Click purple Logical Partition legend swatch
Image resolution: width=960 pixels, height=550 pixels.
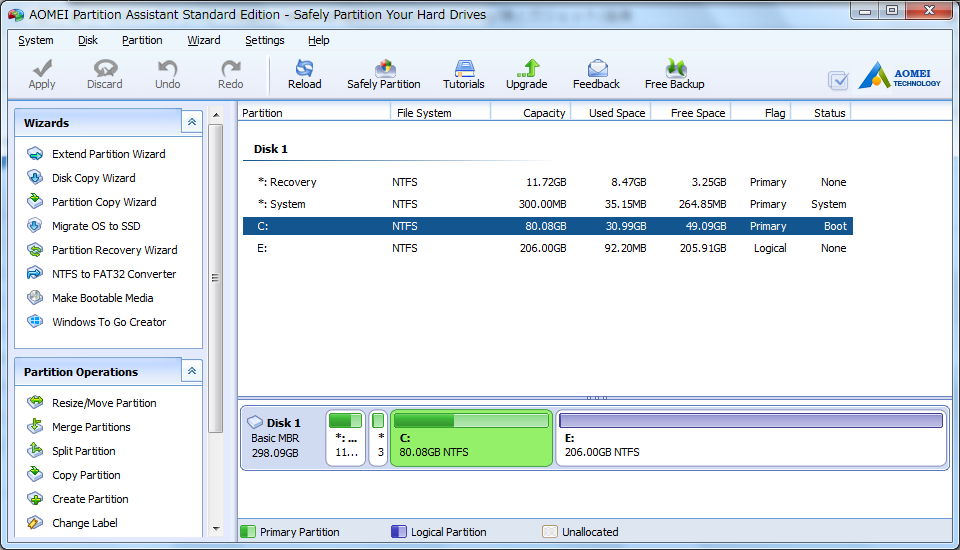399,532
